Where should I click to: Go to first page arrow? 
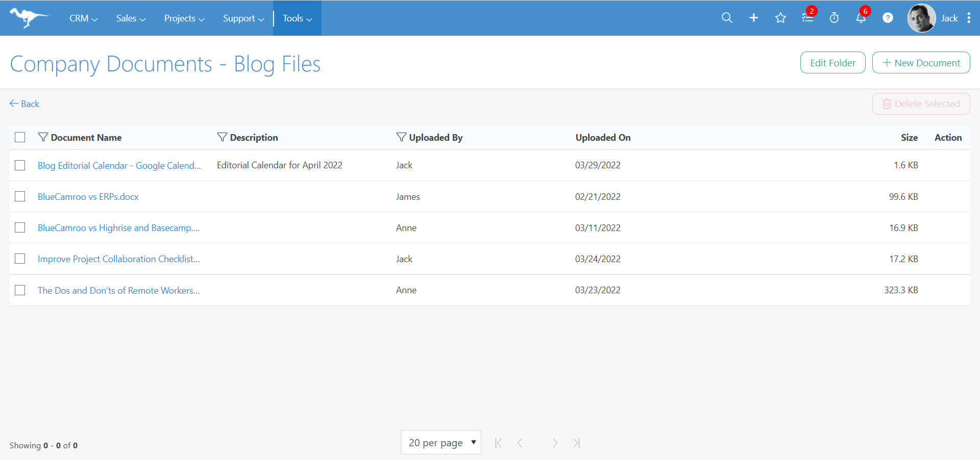[499, 443]
